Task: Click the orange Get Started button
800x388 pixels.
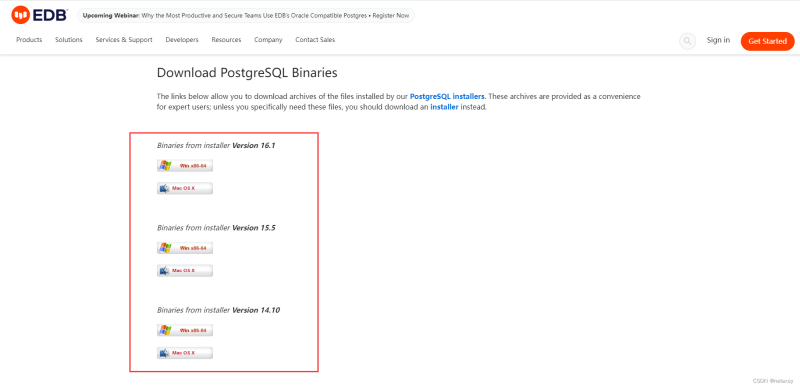Action: [x=767, y=41]
